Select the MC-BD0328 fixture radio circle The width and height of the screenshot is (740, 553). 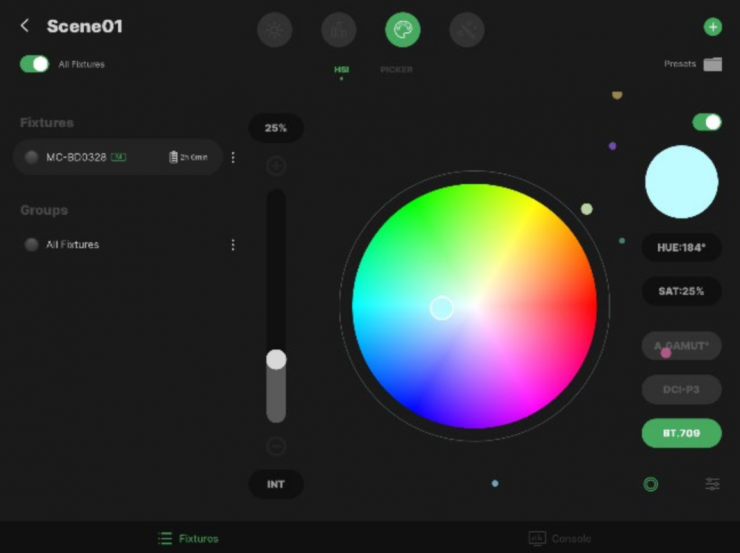pos(32,157)
